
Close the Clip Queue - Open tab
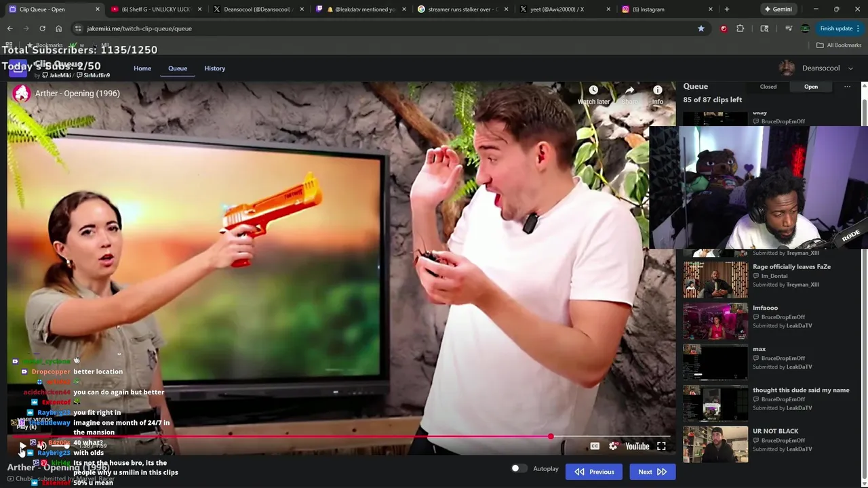98,9
